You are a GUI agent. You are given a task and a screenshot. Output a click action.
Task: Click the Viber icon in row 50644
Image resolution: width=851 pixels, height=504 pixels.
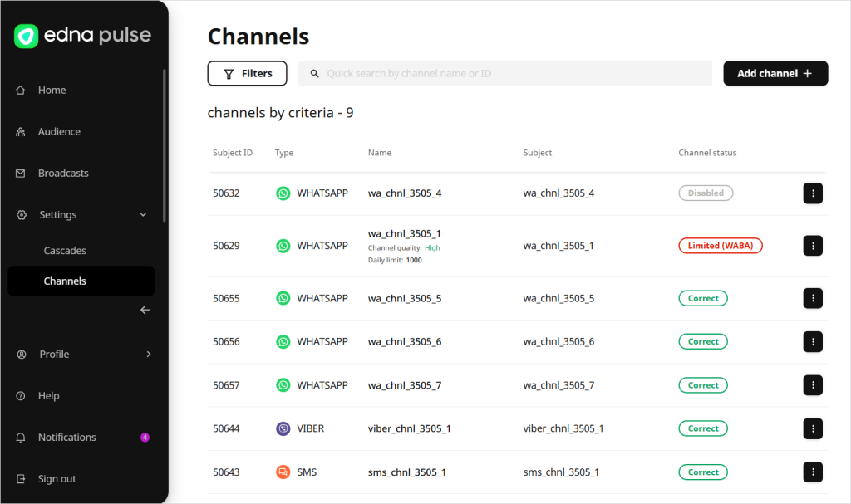coord(283,428)
